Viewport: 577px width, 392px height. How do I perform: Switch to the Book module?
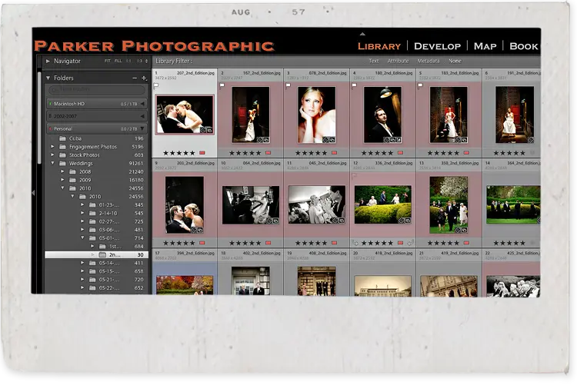tap(524, 46)
